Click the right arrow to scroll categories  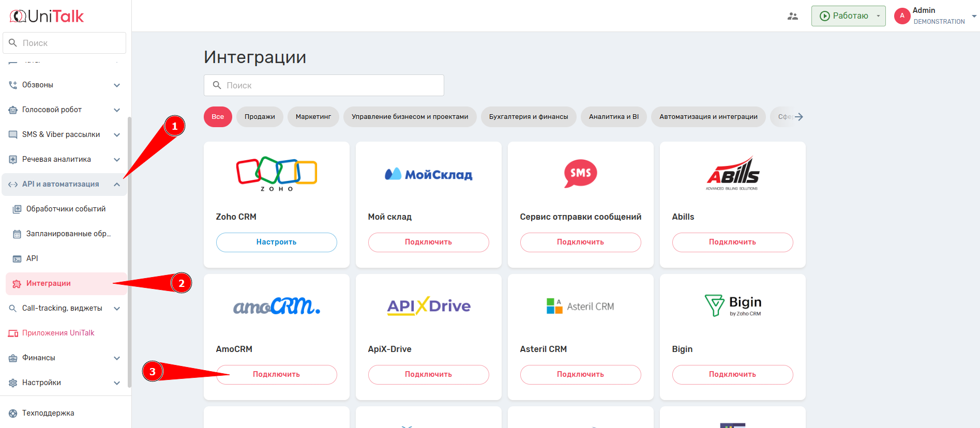pos(798,117)
